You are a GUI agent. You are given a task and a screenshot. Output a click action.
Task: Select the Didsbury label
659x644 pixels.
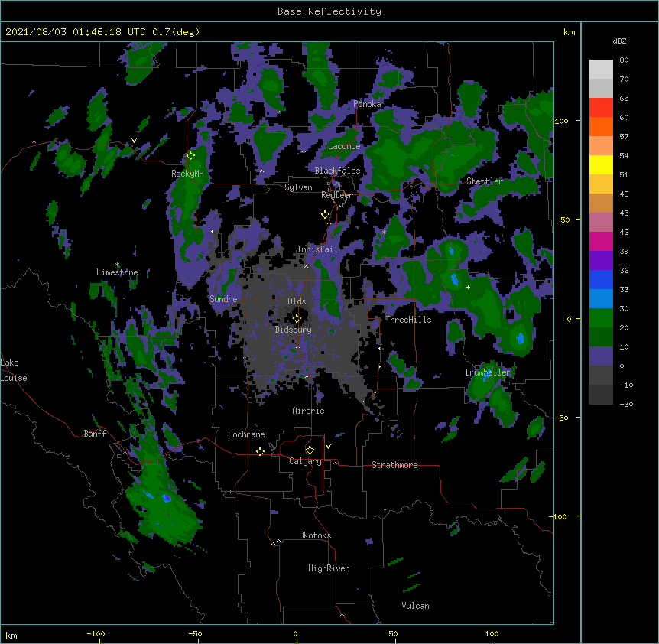pyautogui.click(x=294, y=330)
